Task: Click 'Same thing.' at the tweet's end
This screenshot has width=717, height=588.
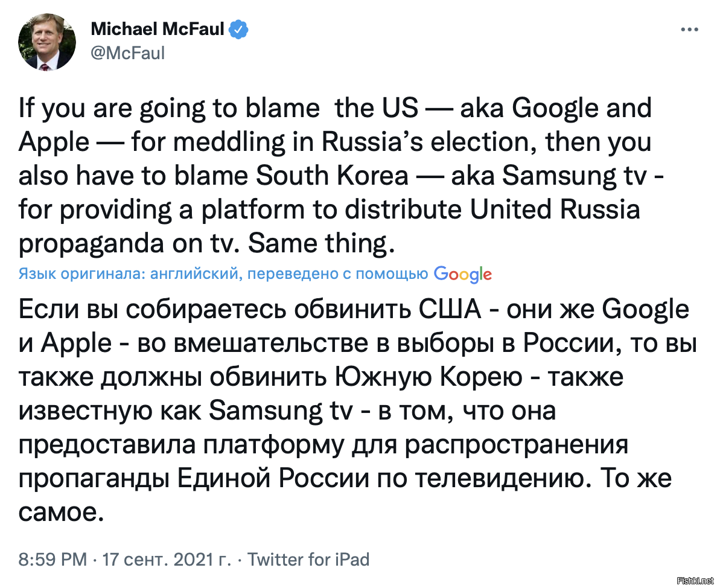Action: (321, 243)
